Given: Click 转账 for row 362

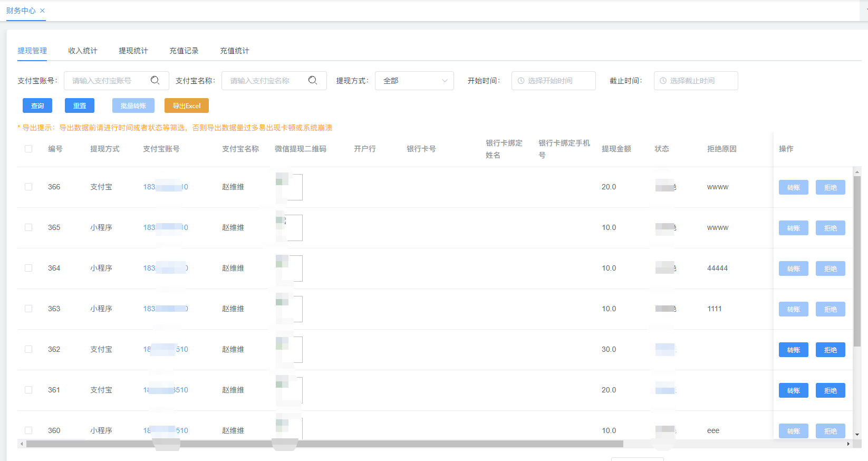Looking at the screenshot, I should point(794,350).
